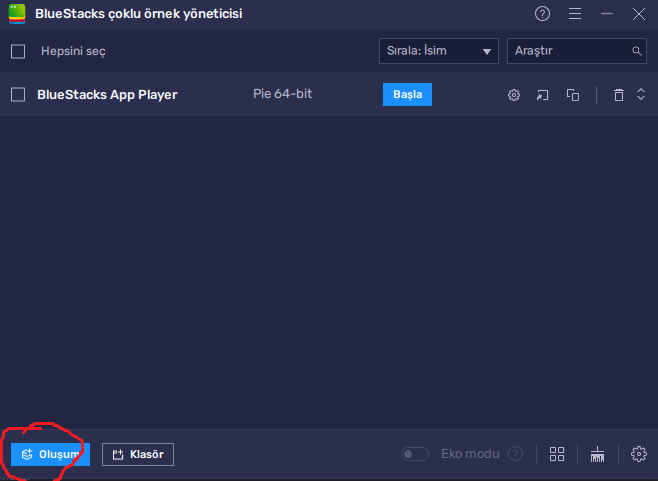Delete the instance with the trash icon

[x=619, y=95]
